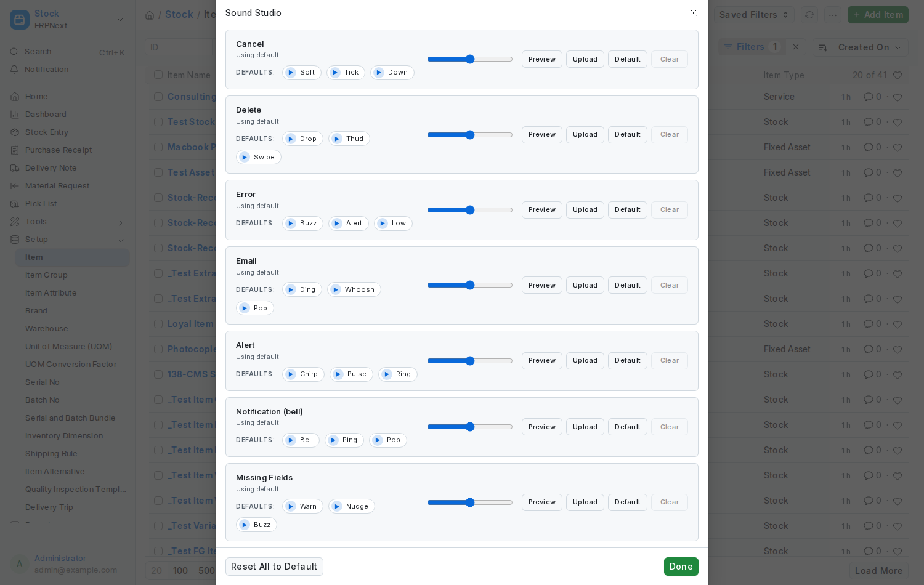
Task: Play the Pop sound under Email
Action: pyautogui.click(x=255, y=309)
